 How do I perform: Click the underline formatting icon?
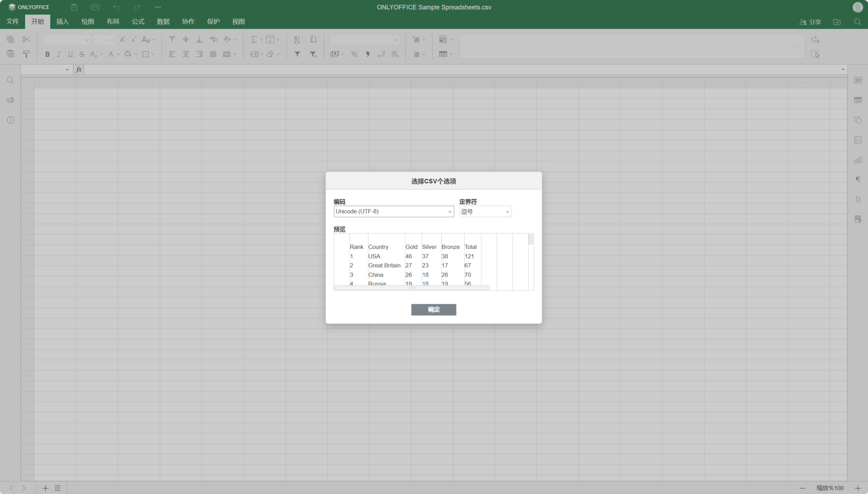point(70,54)
